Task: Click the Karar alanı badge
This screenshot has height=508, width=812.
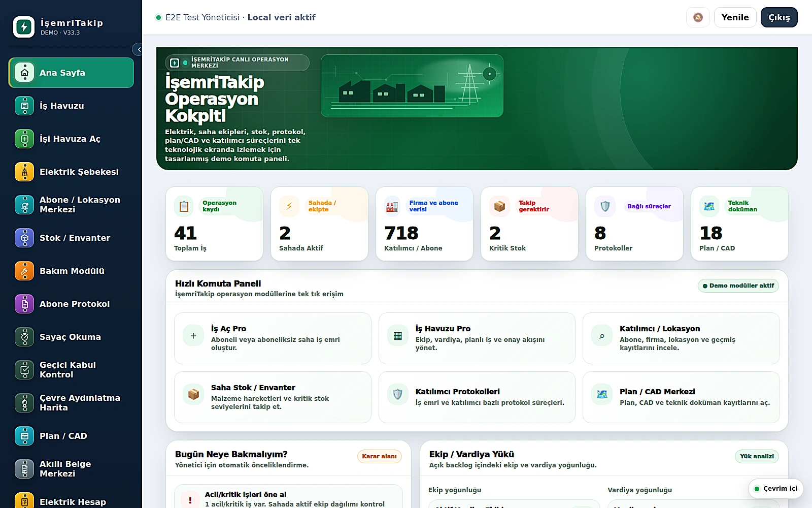Action: point(379,456)
